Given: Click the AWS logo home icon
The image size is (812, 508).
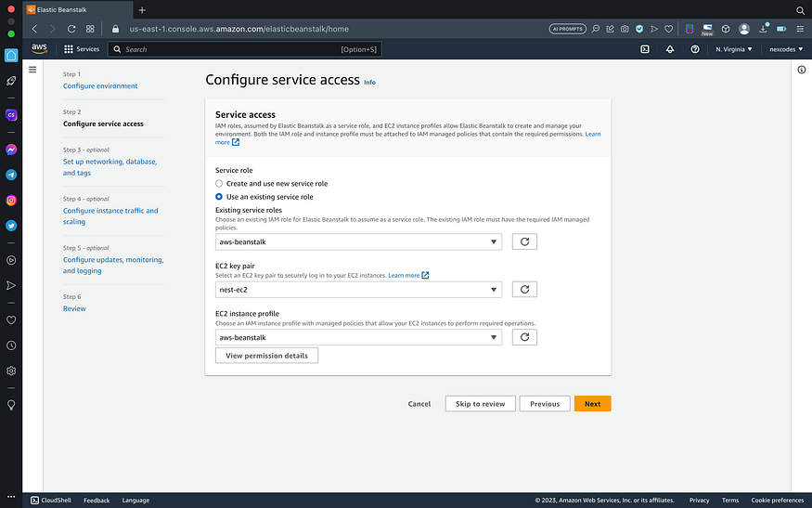Looking at the screenshot, I should click(39, 48).
